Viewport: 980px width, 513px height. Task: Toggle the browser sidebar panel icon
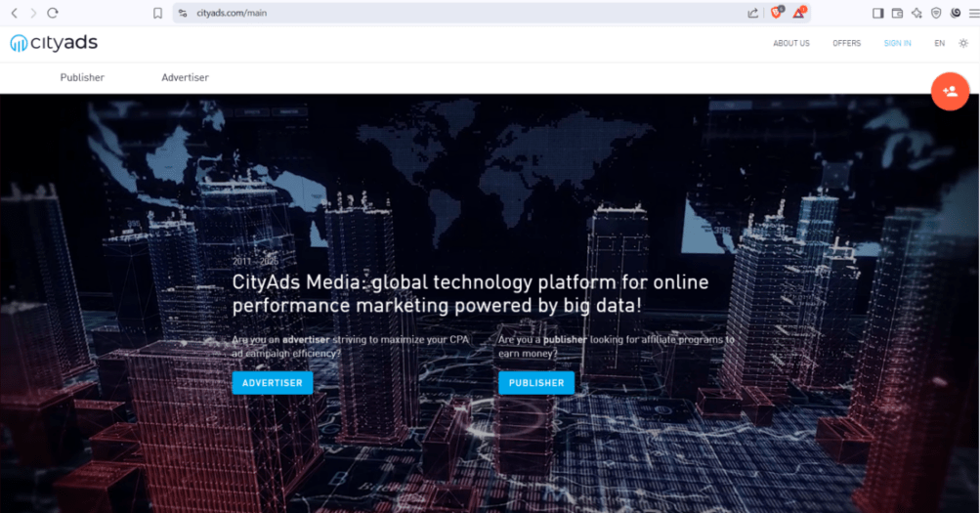pos(877,13)
